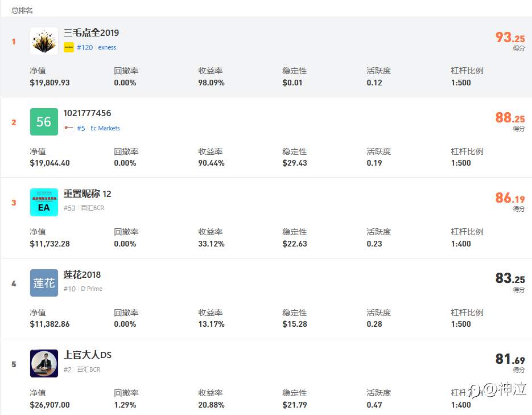Click stability value $0.01
The width and height of the screenshot is (532, 415).
click(292, 83)
